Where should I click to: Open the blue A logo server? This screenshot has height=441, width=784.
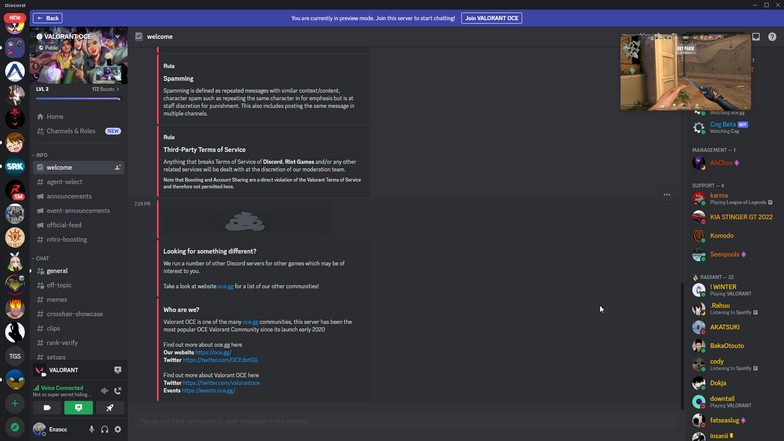coord(15,71)
